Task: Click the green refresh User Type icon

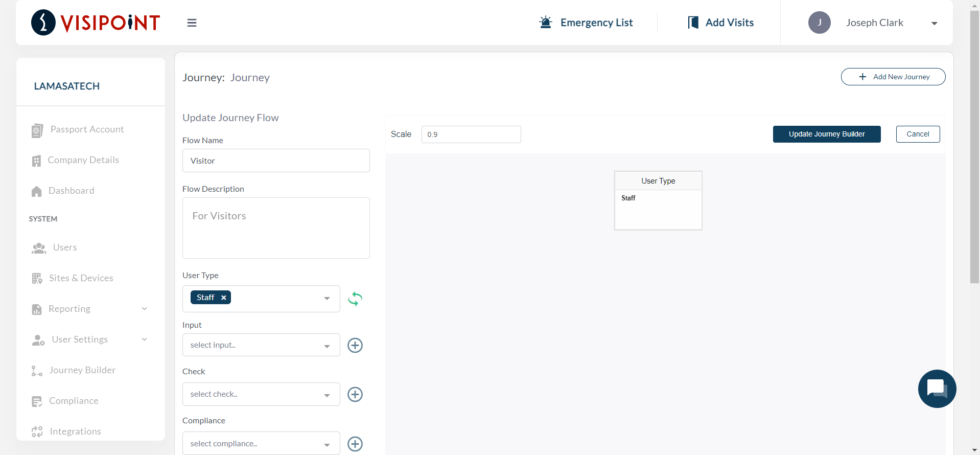Action: click(355, 299)
